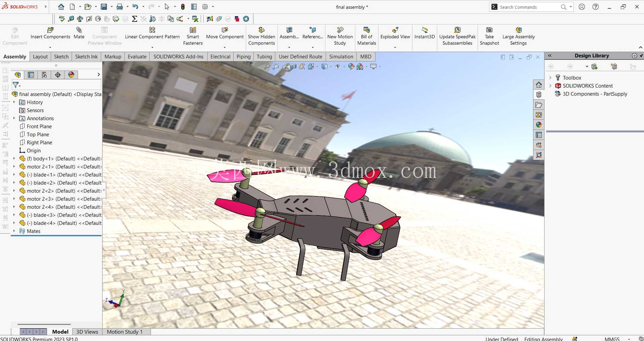Expand the motor 2<1> component node
This screenshot has height=341, width=644.
click(14, 166)
